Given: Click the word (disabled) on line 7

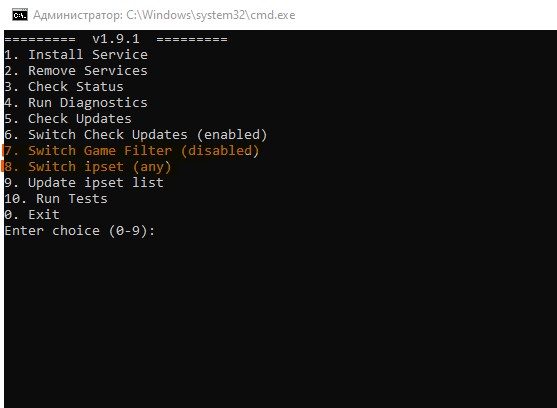Looking at the screenshot, I should (x=220, y=151).
